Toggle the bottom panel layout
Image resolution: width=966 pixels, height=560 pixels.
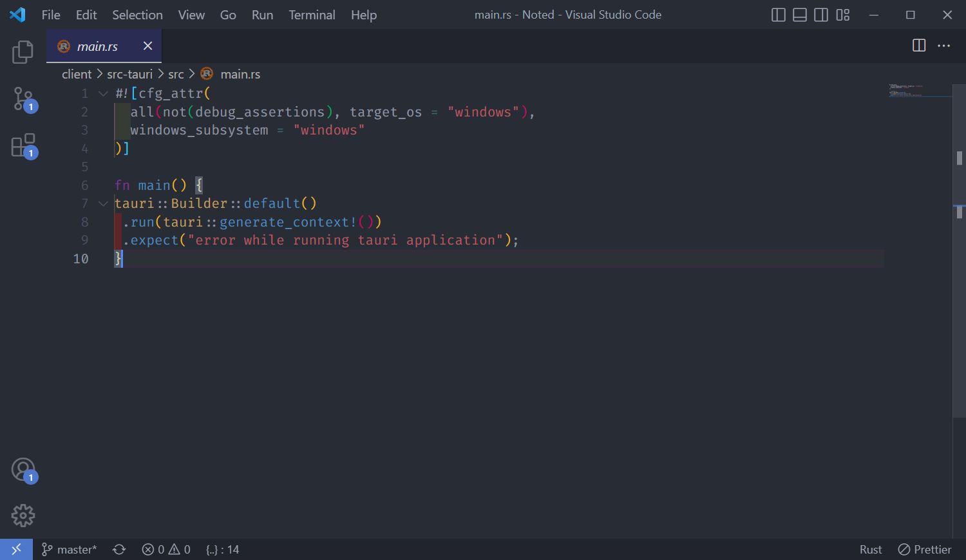(x=800, y=15)
